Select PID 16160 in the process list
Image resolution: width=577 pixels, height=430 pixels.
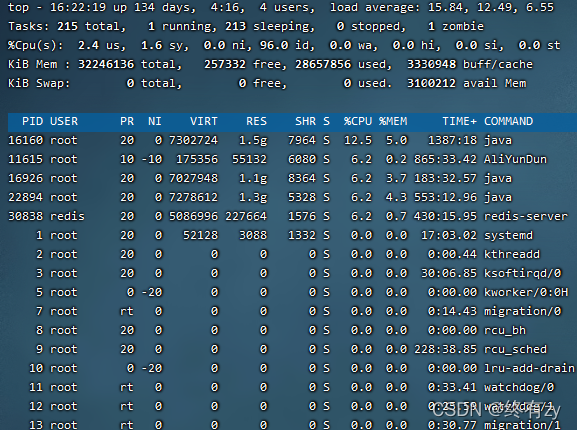26,141
